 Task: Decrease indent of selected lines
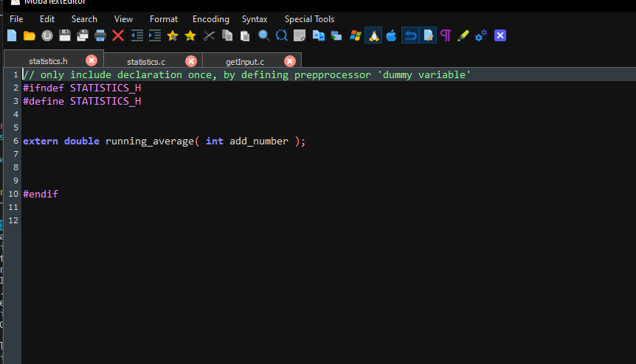(x=137, y=35)
